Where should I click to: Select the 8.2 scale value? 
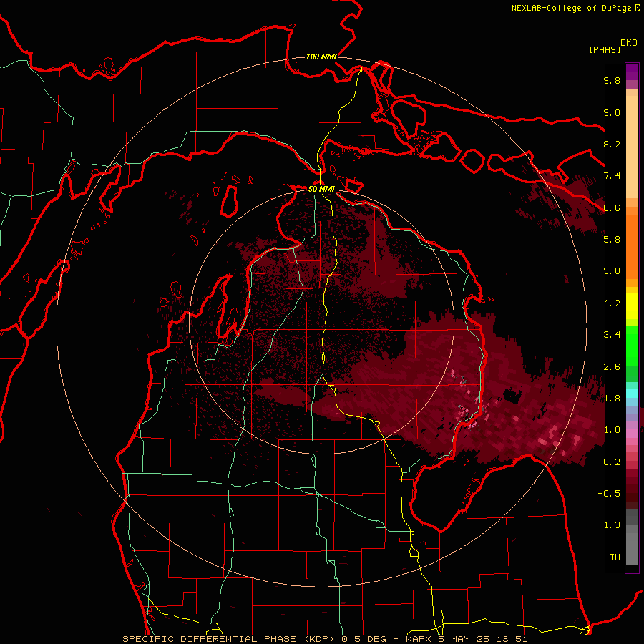[x=612, y=144]
